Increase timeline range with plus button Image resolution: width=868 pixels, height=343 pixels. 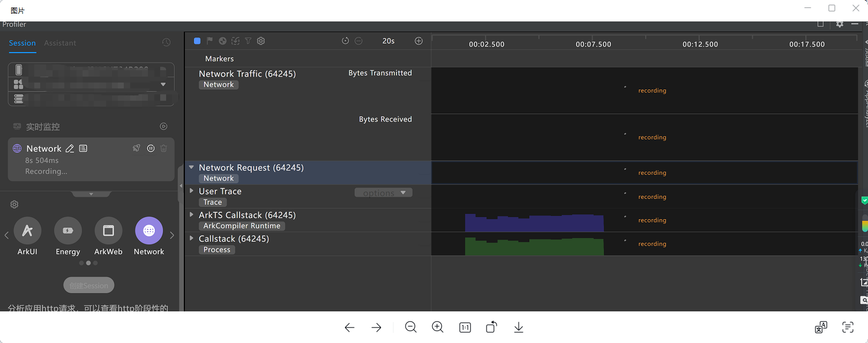[419, 41]
